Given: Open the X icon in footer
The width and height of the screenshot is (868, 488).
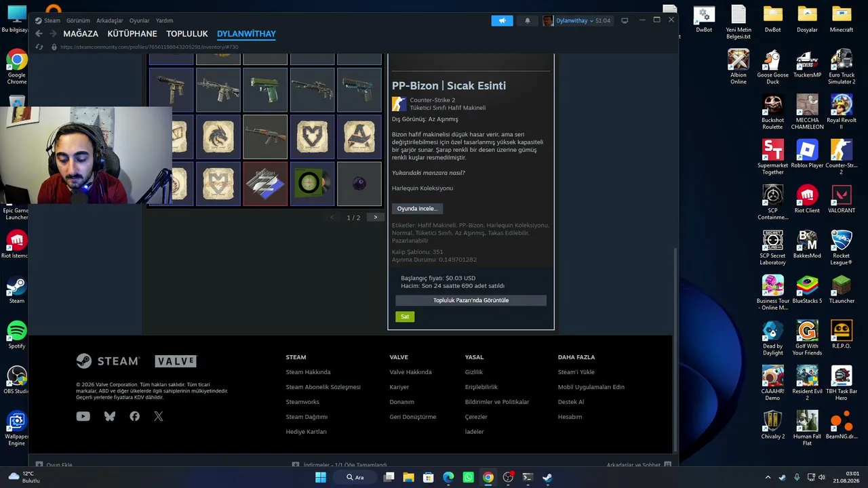Looking at the screenshot, I should 159,416.
